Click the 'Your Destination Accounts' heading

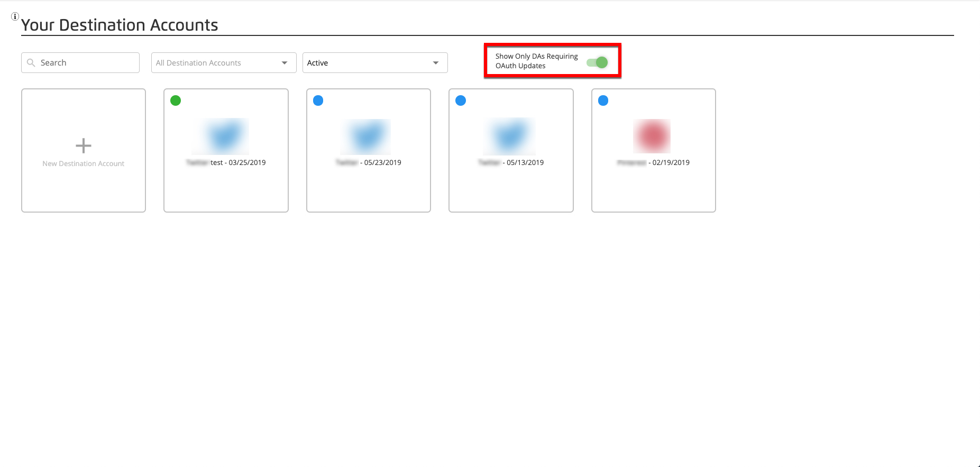(x=120, y=25)
